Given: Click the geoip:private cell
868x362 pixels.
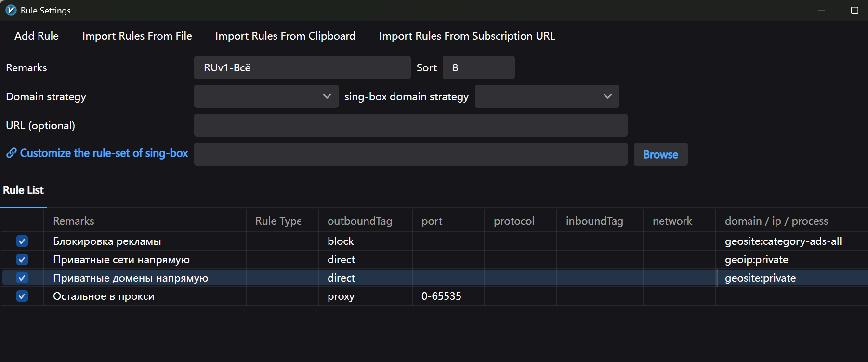Looking at the screenshot, I should 756,259.
